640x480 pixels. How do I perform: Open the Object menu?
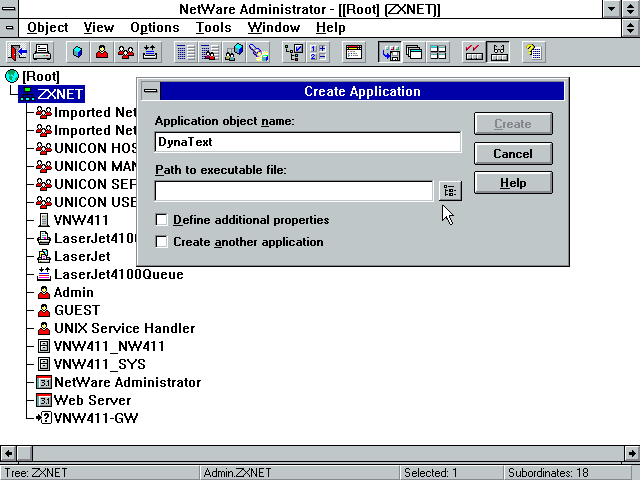47,28
